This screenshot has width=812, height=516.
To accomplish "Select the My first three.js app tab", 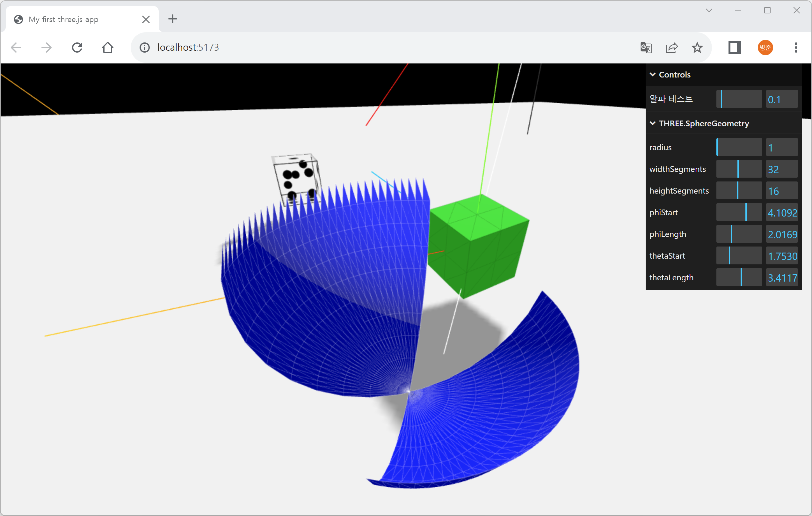I will pos(63,19).
